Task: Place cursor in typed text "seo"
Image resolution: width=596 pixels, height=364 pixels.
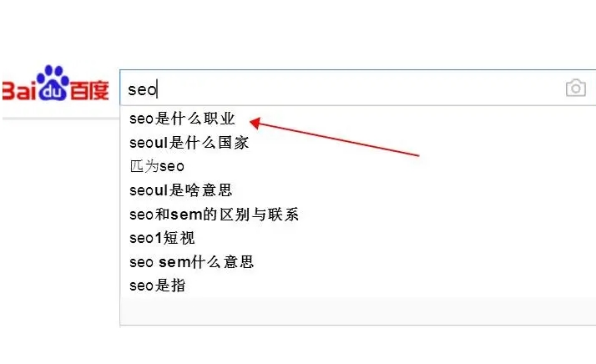Action: (141, 89)
